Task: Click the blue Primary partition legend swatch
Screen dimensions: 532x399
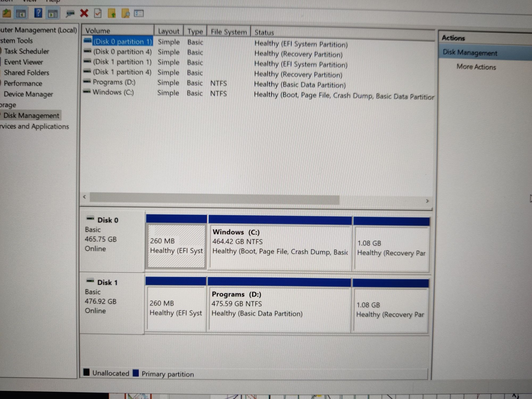Action: point(136,373)
